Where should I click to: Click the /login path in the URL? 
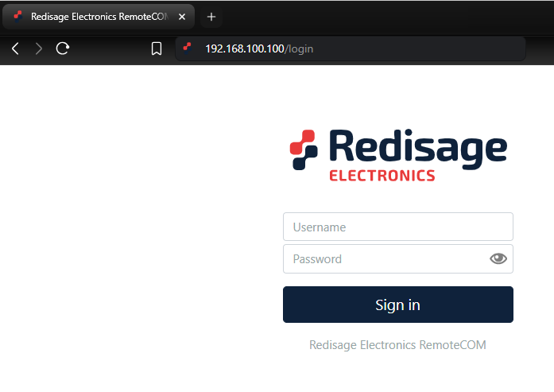point(300,49)
